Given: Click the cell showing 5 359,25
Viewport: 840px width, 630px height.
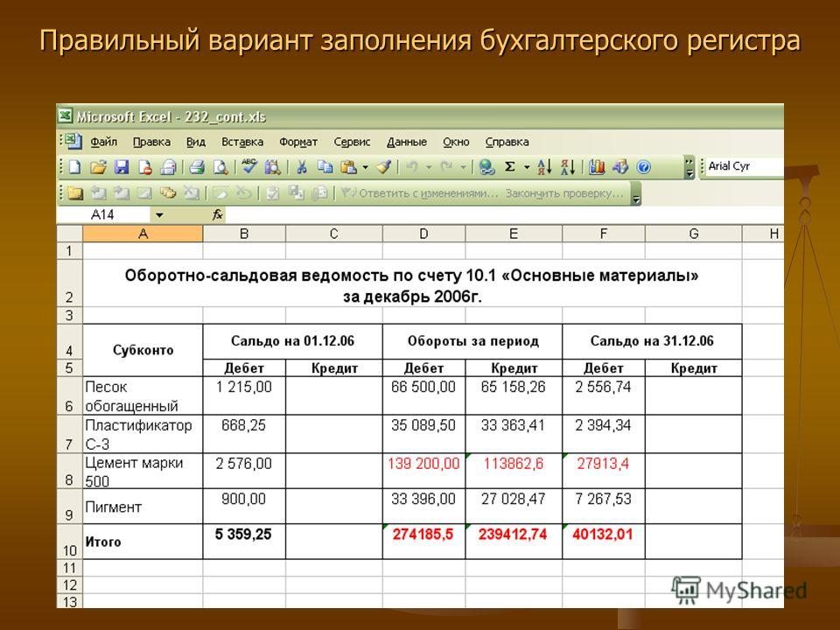Looking at the screenshot, I should [244, 542].
